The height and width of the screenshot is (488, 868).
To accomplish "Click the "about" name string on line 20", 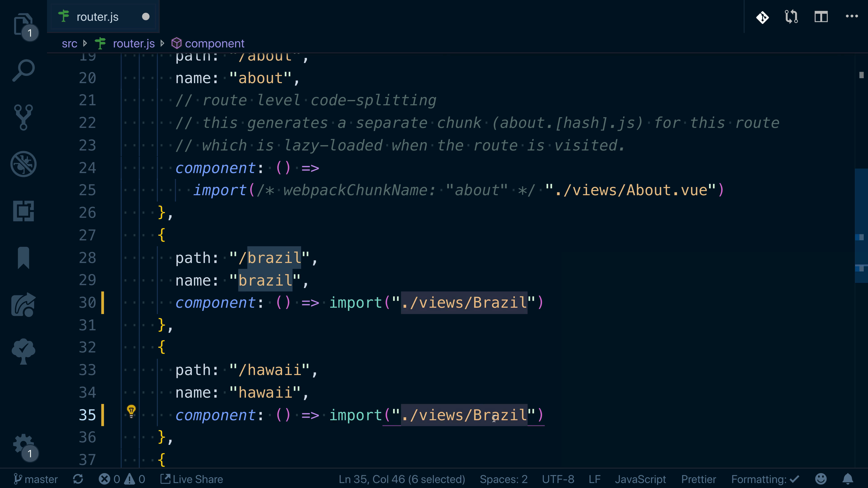I will [260, 78].
